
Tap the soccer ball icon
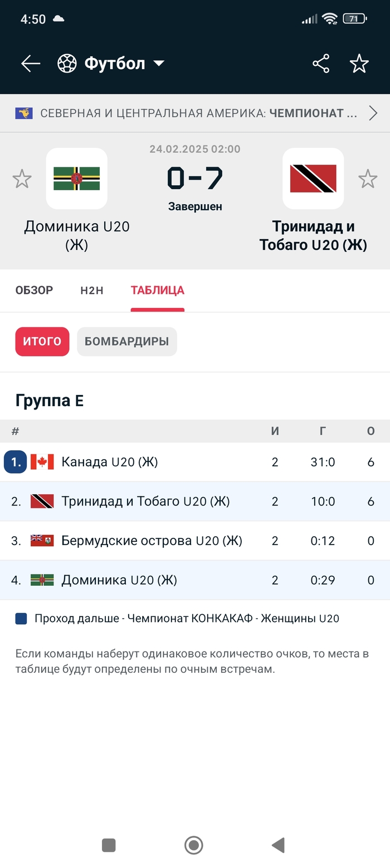67,64
